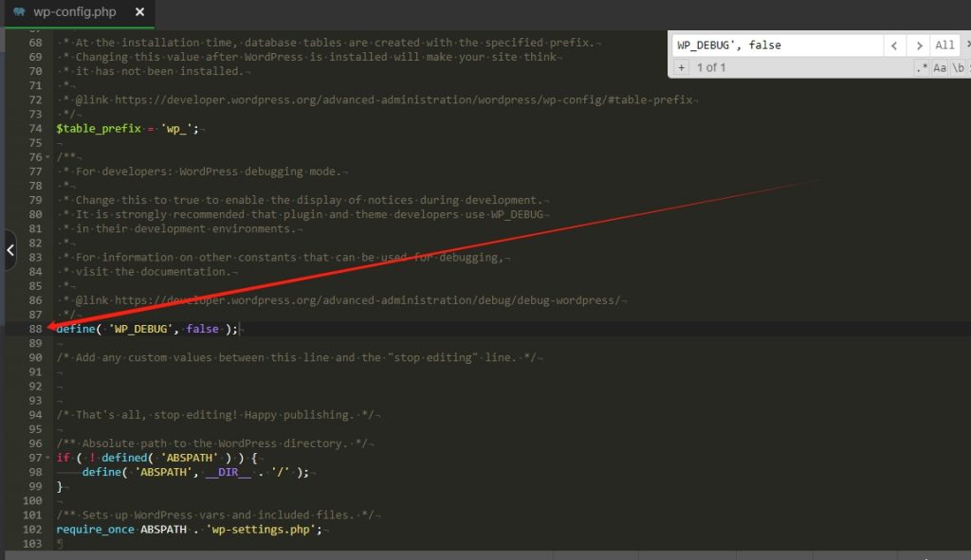
Task: Toggle whole-word search (\b)
Action: click(959, 67)
